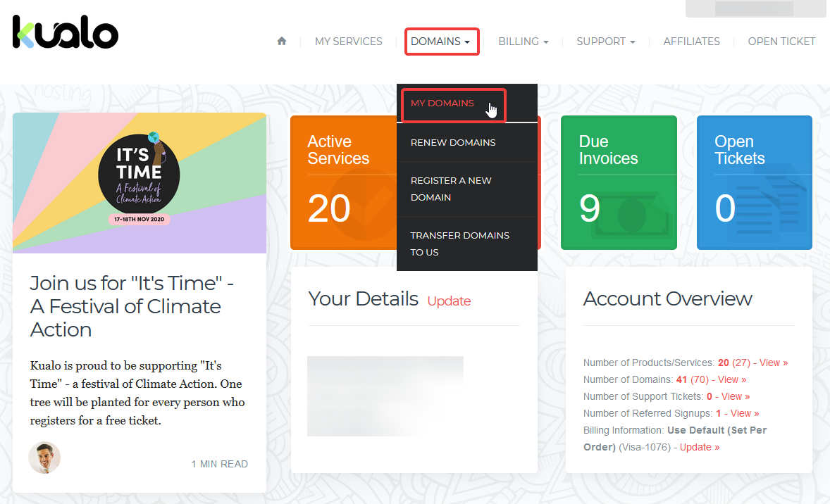
Task: View the Products/Services list link
Action: [774, 363]
